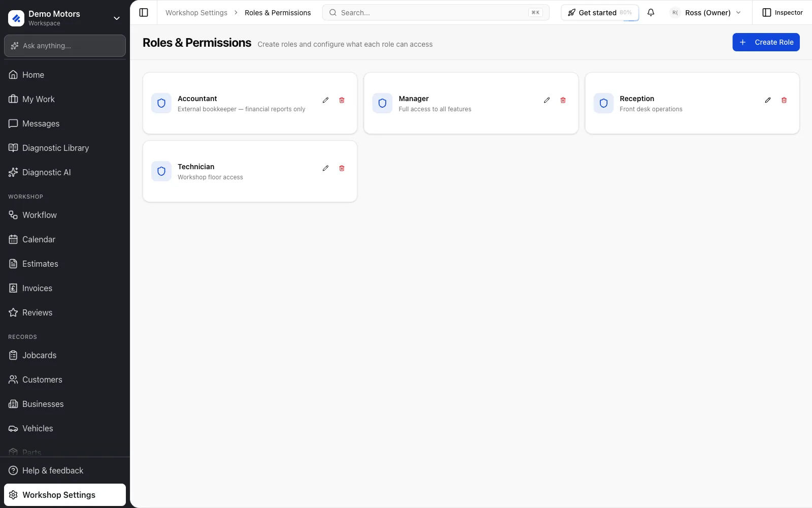
Task: Delete the Technician role trash icon
Action: (342, 168)
